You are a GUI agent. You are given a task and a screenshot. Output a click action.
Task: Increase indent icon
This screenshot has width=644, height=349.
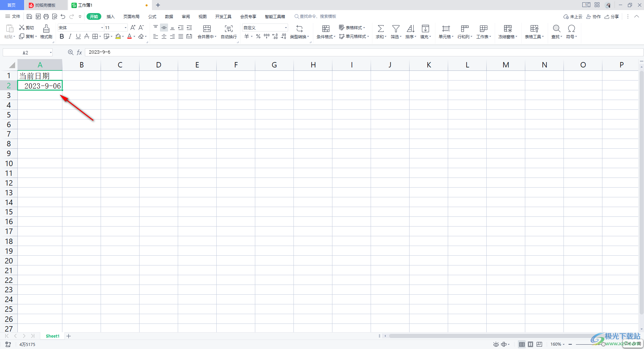(x=189, y=28)
